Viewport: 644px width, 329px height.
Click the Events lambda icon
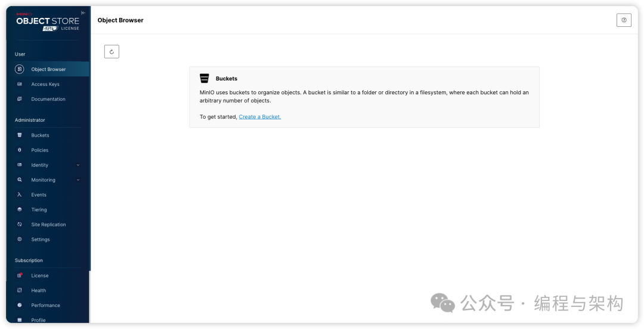pos(20,195)
